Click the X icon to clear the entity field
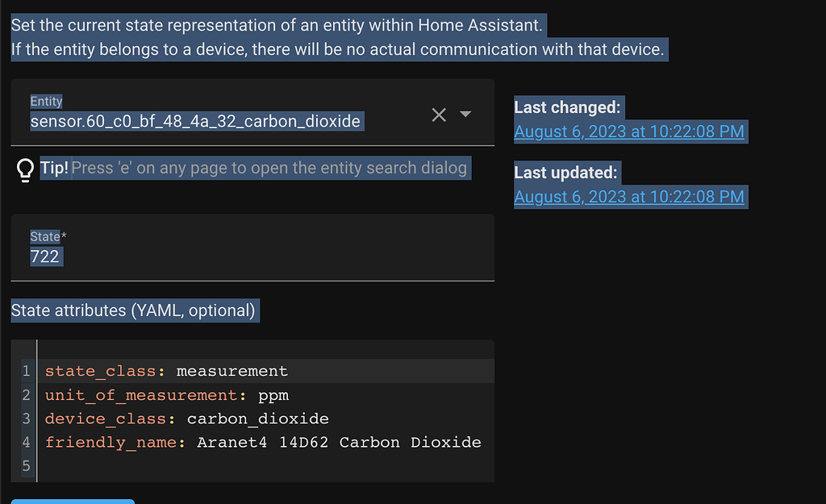This screenshot has width=826, height=504. [438, 115]
